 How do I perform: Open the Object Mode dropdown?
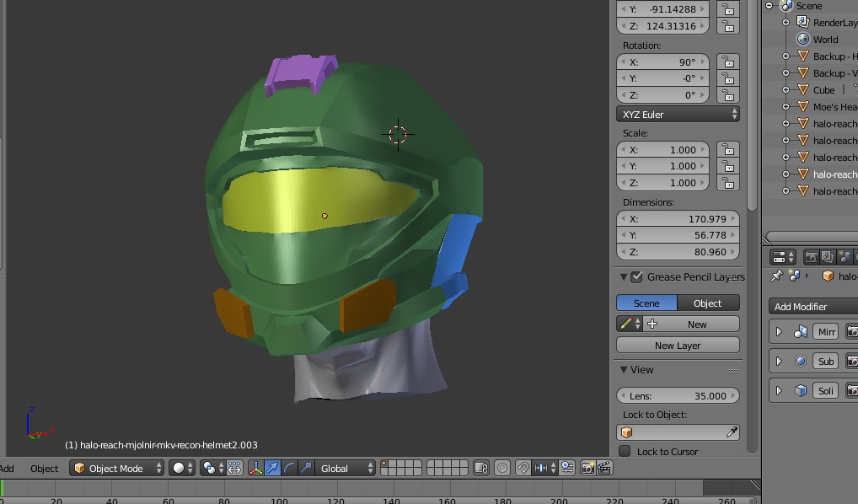[x=116, y=469]
